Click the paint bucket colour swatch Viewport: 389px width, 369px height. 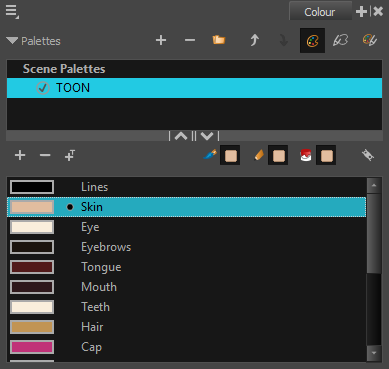click(326, 156)
